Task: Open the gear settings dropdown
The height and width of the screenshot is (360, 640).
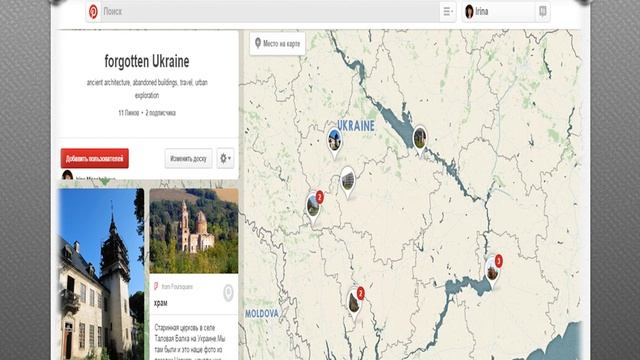Action: click(225, 158)
